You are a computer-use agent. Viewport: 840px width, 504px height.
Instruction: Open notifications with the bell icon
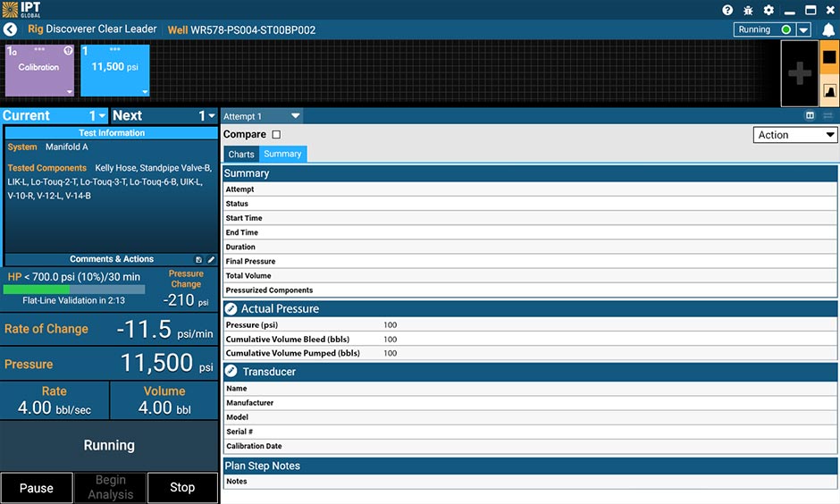(x=828, y=30)
